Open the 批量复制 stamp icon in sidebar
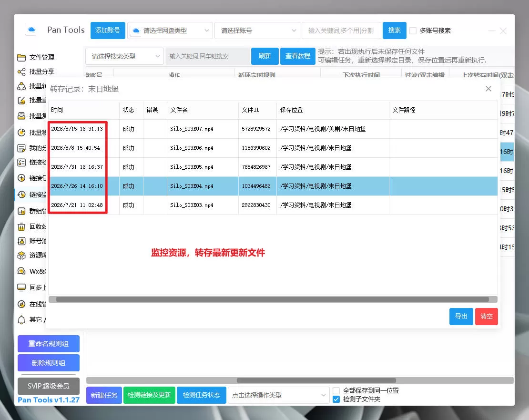The width and height of the screenshot is (529, 420). click(21, 116)
